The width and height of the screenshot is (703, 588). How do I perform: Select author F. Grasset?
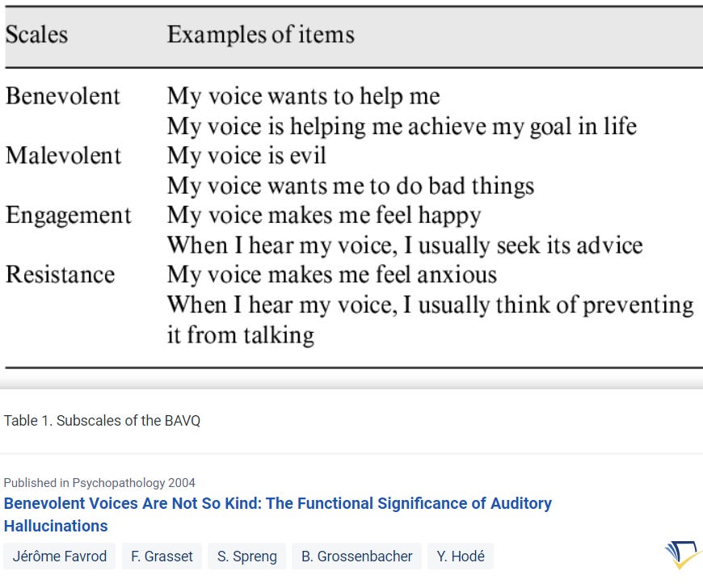click(162, 556)
